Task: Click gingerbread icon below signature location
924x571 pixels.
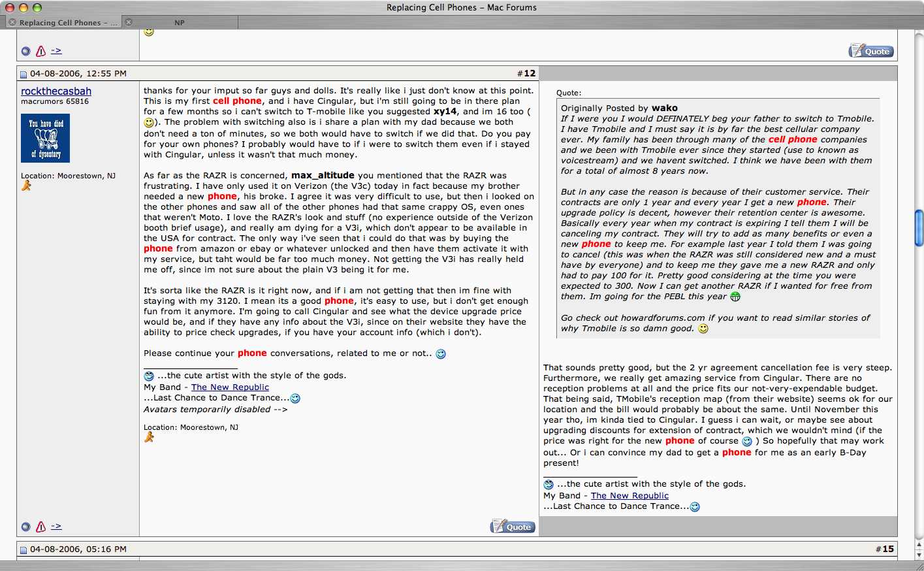Action: click(150, 437)
